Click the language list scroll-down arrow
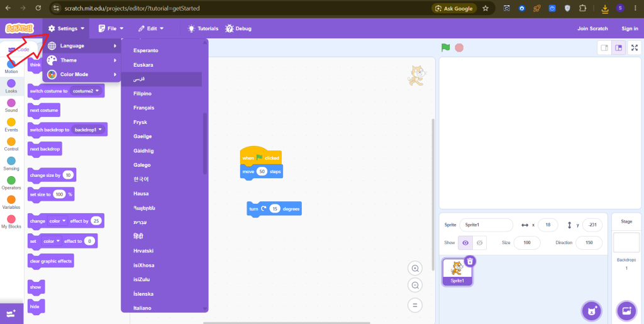This screenshot has width=644, height=324. [205, 308]
